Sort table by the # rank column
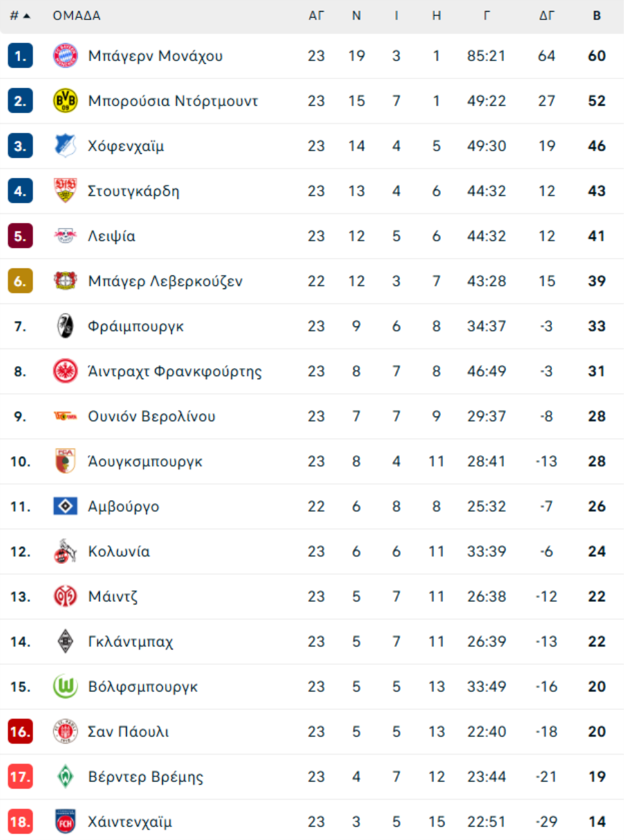This screenshot has height=840, width=624. point(19,16)
